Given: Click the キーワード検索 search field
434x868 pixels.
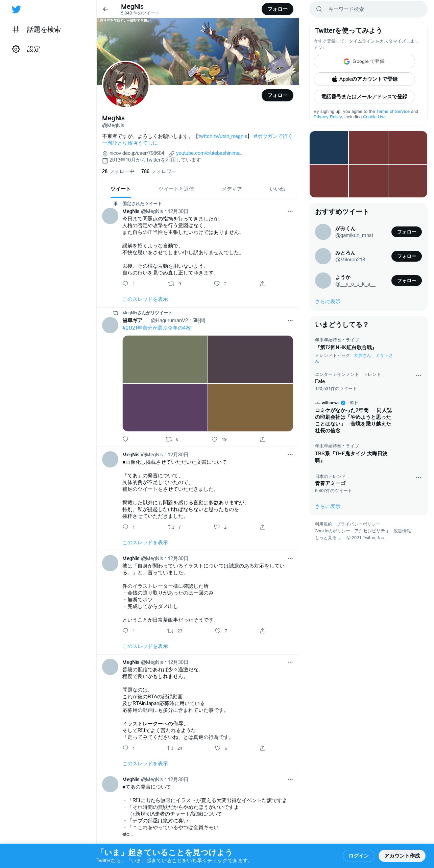Looking at the screenshot, I should click(x=368, y=9).
